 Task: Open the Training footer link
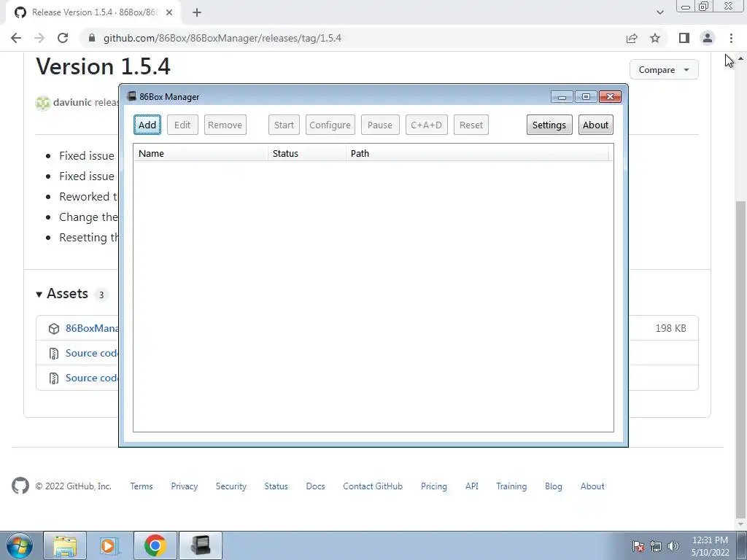pyautogui.click(x=511, y=486)
